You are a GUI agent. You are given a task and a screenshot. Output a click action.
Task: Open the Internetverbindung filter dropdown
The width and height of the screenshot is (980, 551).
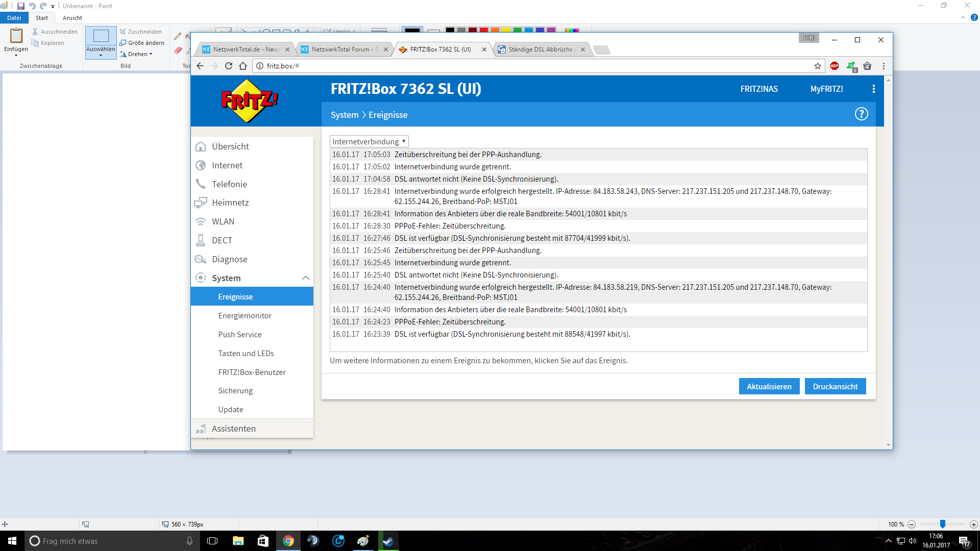coord(369,141)
